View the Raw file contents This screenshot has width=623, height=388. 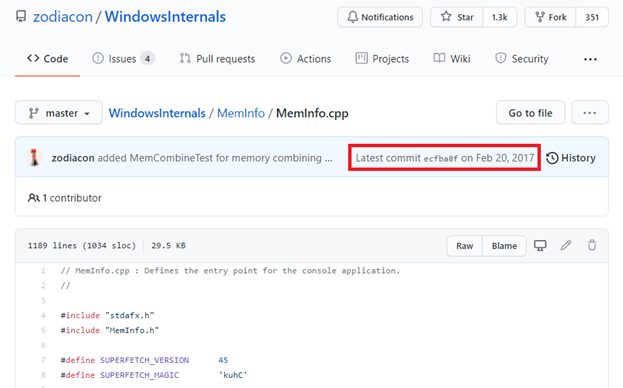(464, 246)
